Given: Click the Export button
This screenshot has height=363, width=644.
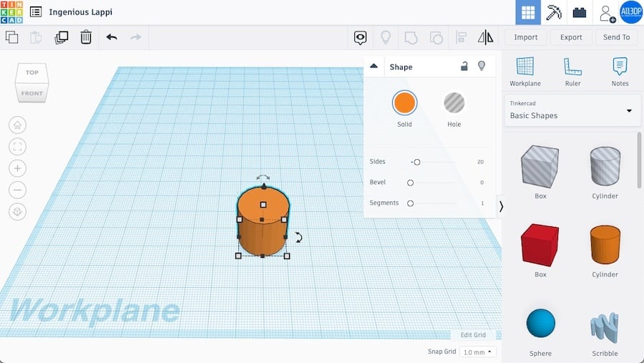Looking at the screenshot, I should click(x=571, y=37).
